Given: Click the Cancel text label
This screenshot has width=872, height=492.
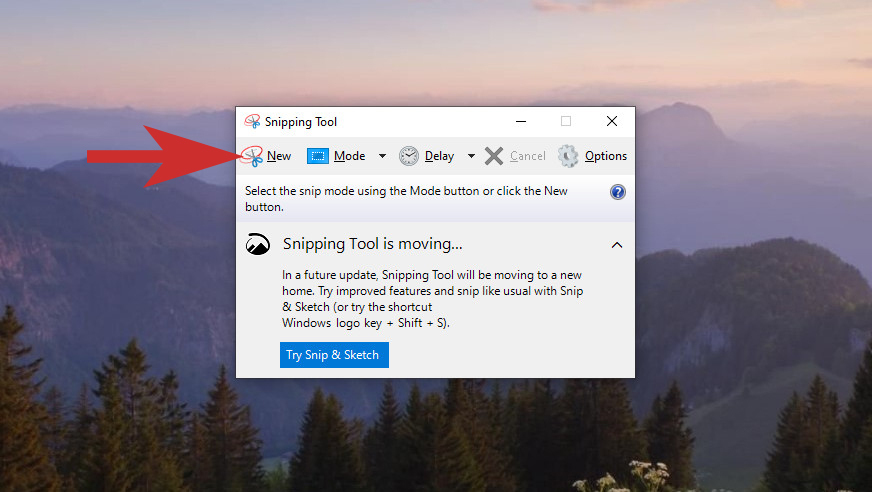Looking at the screenshot, I should coord(527,156).
